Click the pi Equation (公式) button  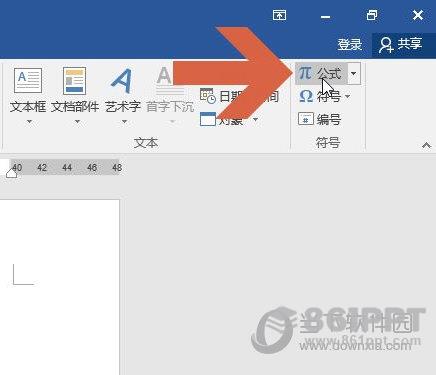point(321,73)
